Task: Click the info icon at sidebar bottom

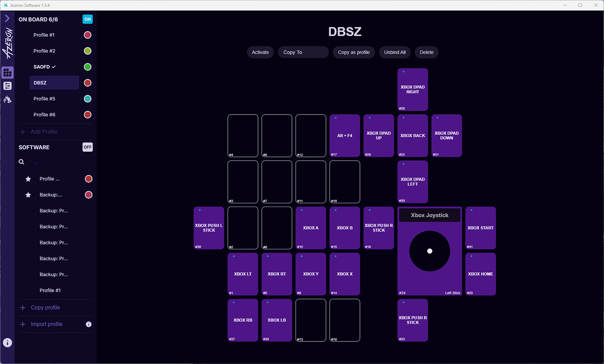Action: (8, 343)
